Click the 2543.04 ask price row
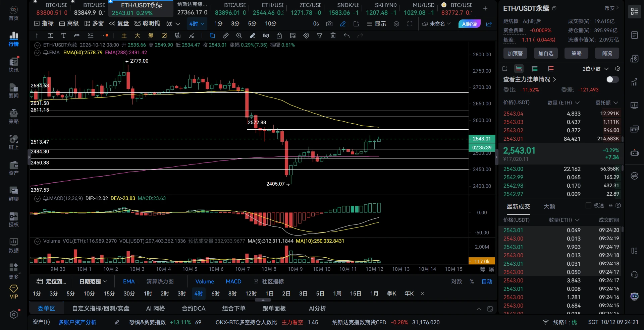 click(561, 114)
